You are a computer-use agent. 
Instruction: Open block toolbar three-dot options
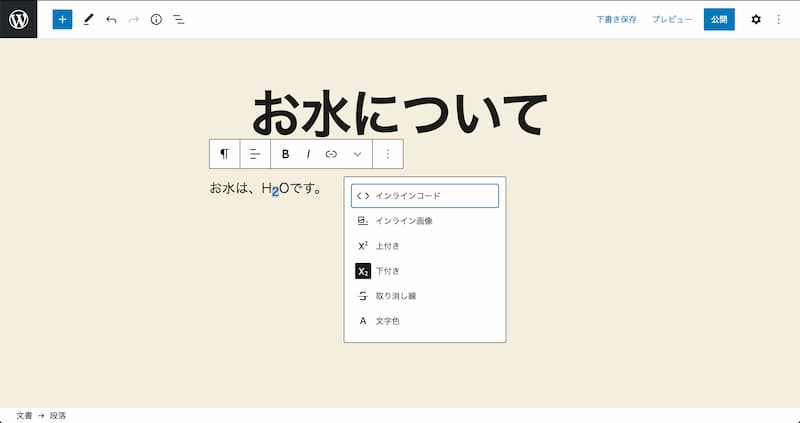point(388,154)
